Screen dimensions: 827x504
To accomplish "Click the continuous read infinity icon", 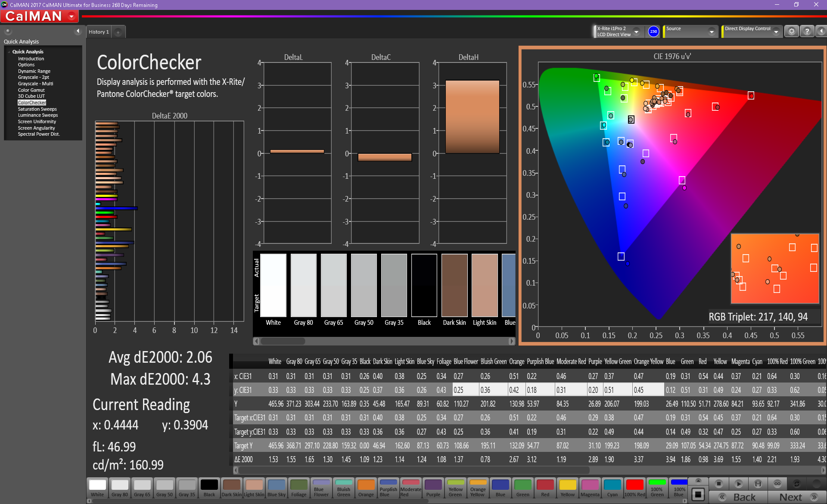I will coord(777,483).
